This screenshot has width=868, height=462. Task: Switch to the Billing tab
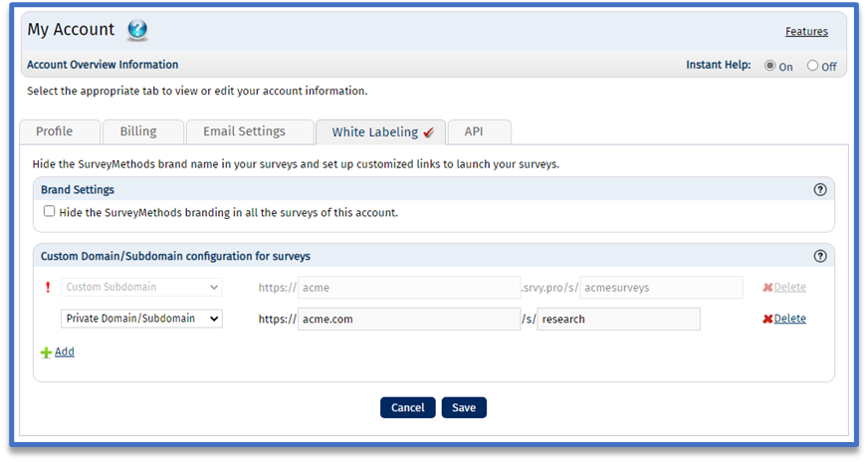coord(143,131)
